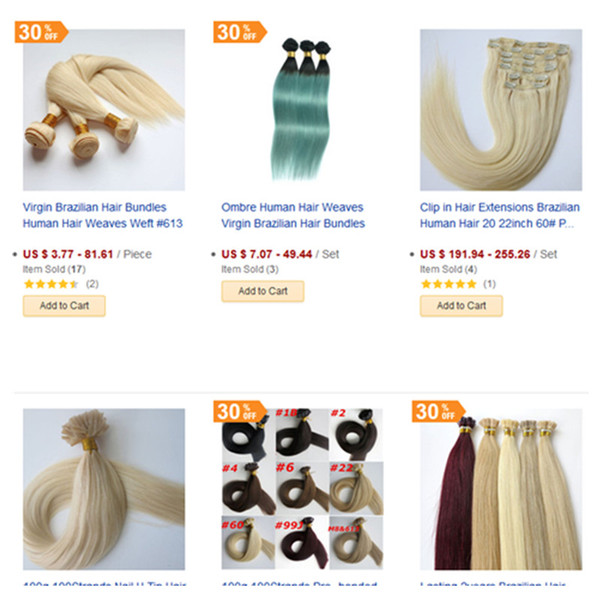Click five-star rating of Clip in Extensions

[449, 284]
